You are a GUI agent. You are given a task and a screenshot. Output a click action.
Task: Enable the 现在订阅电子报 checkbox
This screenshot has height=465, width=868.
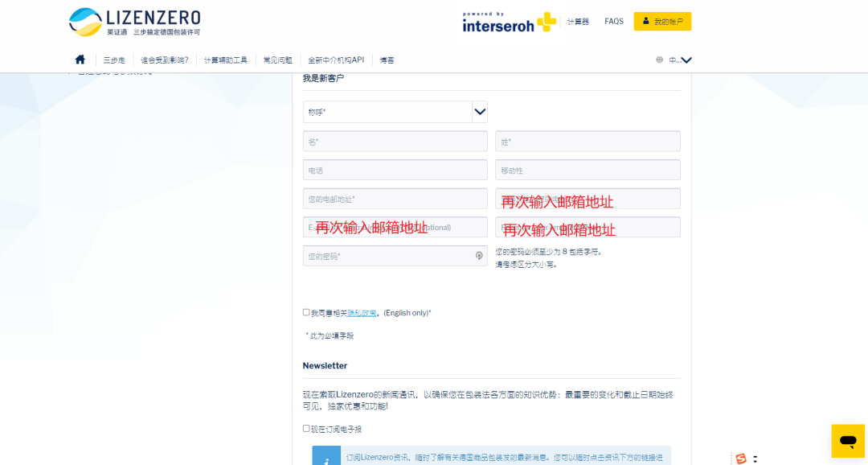pyautogui.click(x=306, y=429)
